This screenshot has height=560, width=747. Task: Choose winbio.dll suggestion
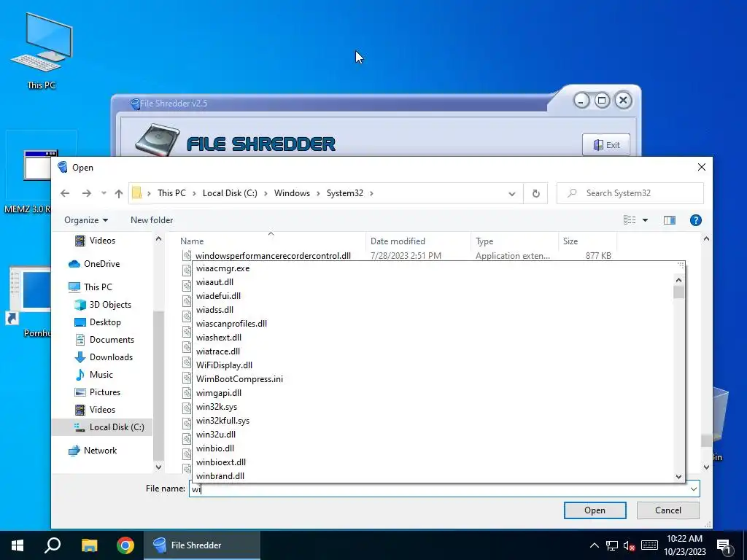[x=215, y=448]
